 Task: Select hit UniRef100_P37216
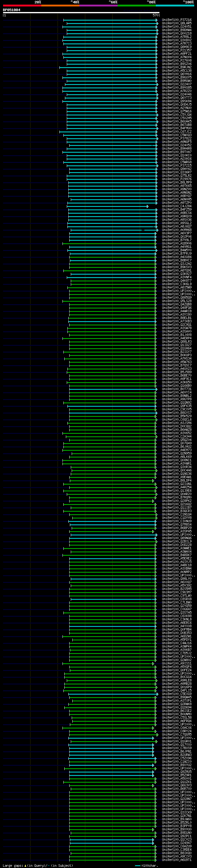(x=177, y=20)
